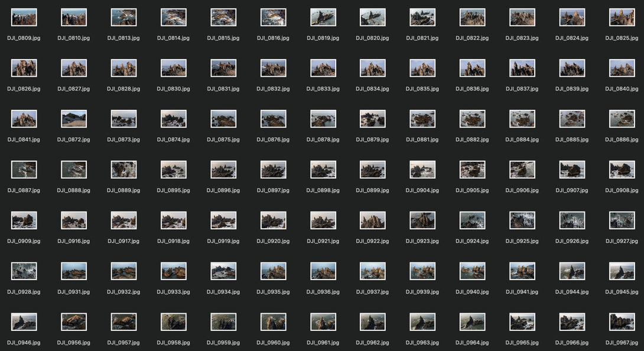
Task: Select the DJI_0917.jpg thumbnail
Action: click(x=123, y=220)
